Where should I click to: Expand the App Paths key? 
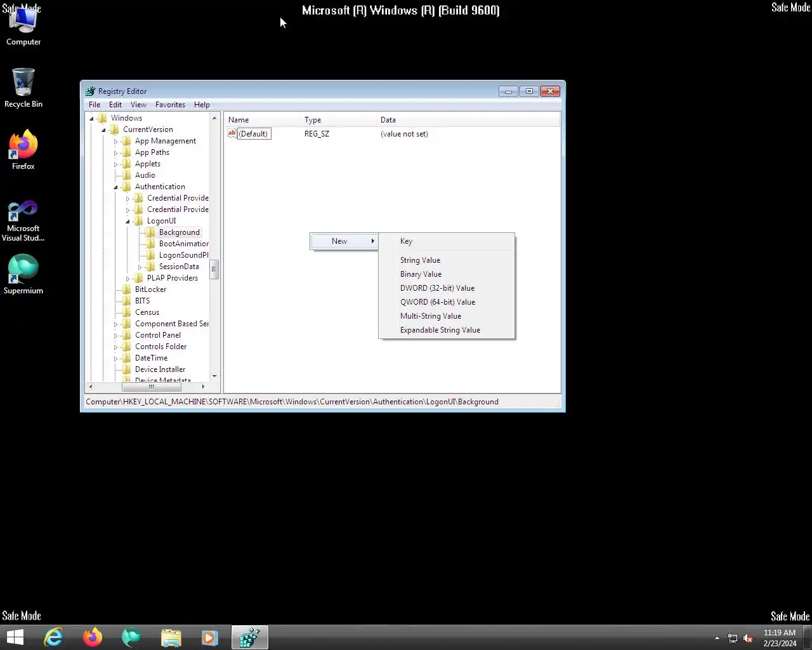(115, 153)
